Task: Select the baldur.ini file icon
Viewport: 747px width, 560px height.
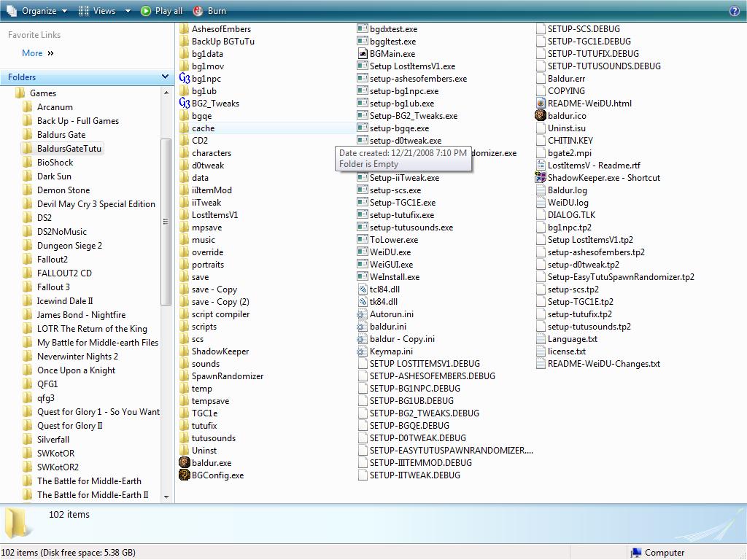Action: click(363, 326)
